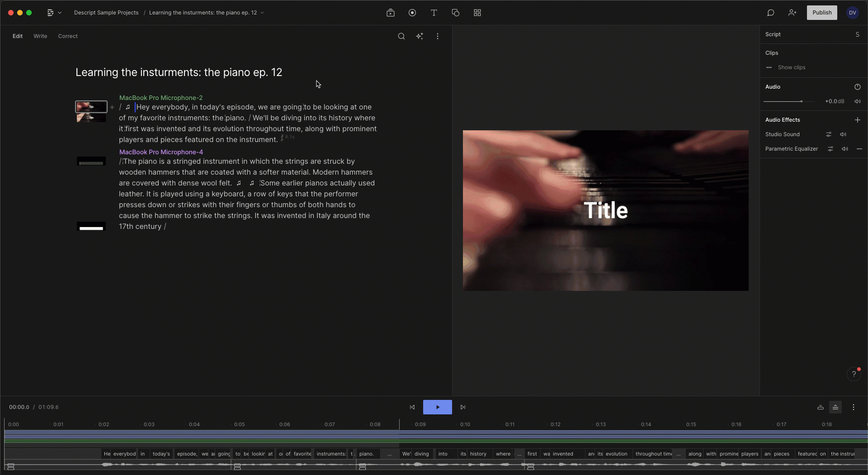Select the Text tool icon
The height and width of the screenshot is (475, 868).
(x=434, y=13)
